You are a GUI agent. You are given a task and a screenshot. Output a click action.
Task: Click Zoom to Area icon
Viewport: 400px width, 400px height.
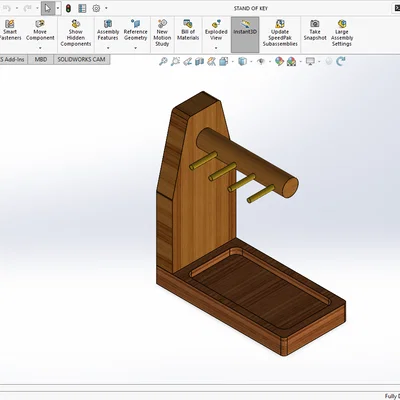click(175, 61)
